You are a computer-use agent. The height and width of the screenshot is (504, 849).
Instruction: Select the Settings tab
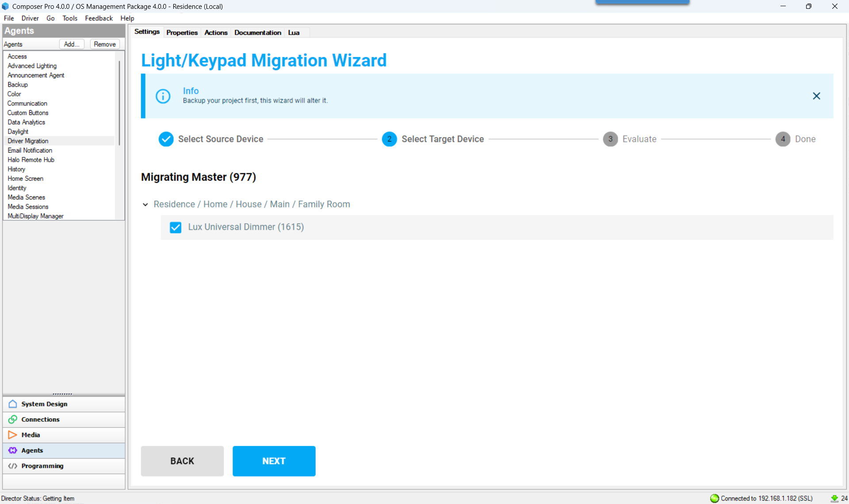click(147, 32)
